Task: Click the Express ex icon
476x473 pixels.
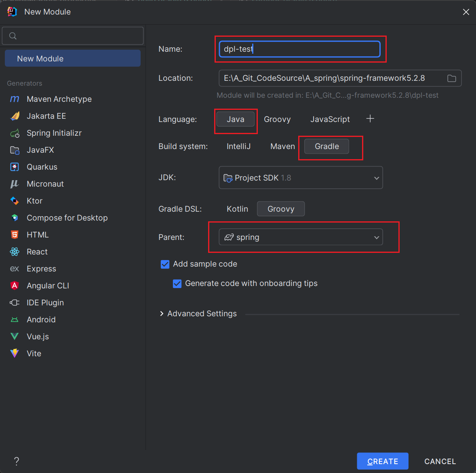Action: click(x=15, y=269)
